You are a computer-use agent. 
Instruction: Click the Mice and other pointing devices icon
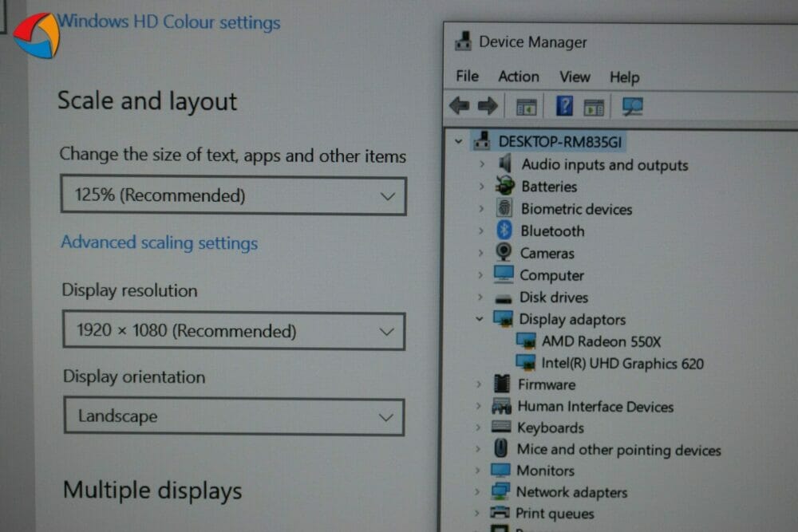pyautogui.click(x=501, y=448)
